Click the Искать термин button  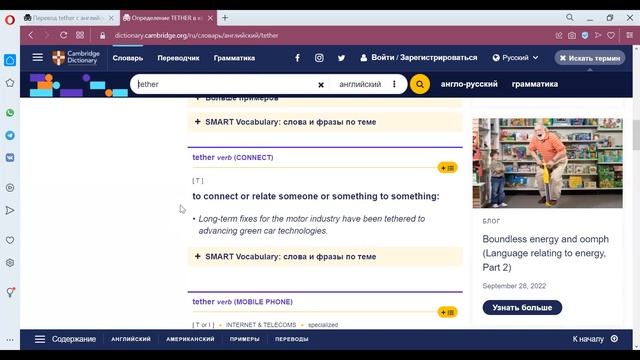[x=590, y=58]
